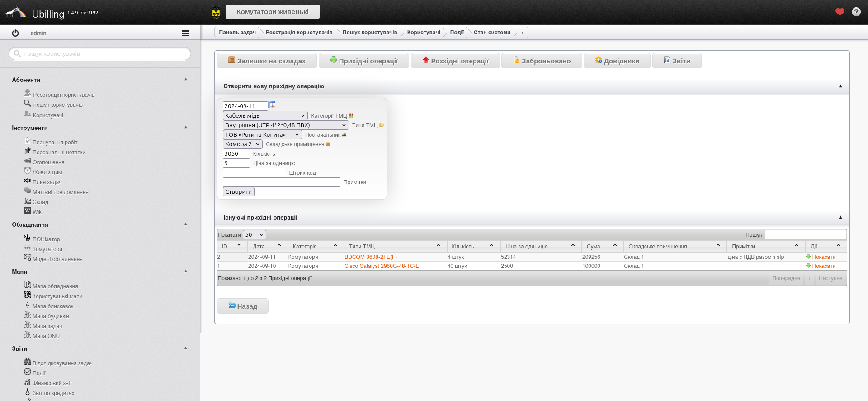Screen dimensions: 868x401
Task: Click the Складське приміщення box icon
Action: point(328,144)
